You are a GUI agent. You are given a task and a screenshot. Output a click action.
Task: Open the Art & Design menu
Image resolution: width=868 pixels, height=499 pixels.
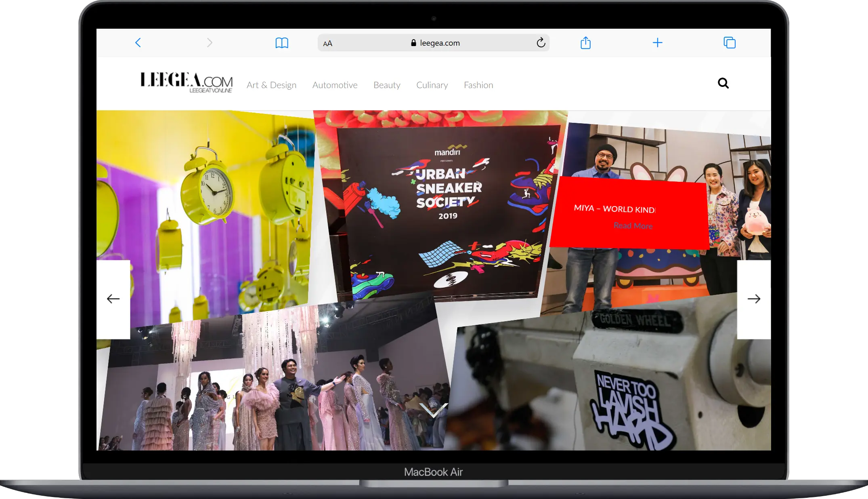[x=271, y=85]
